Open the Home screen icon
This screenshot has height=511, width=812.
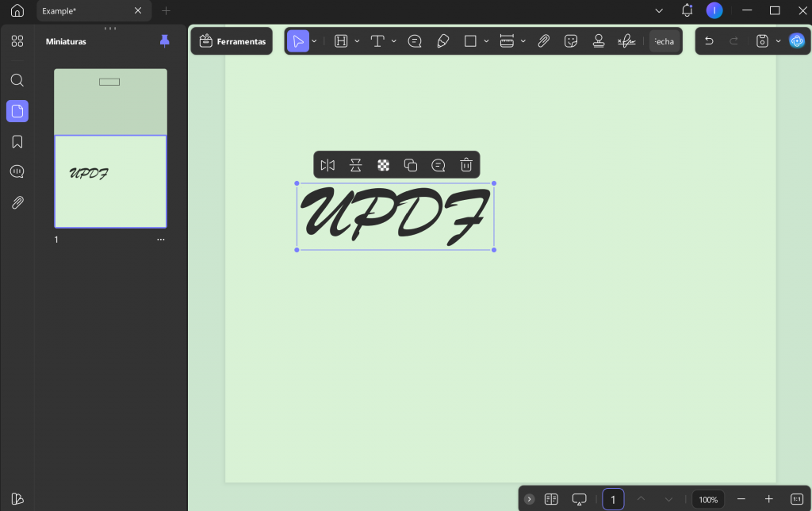(17, 10)
